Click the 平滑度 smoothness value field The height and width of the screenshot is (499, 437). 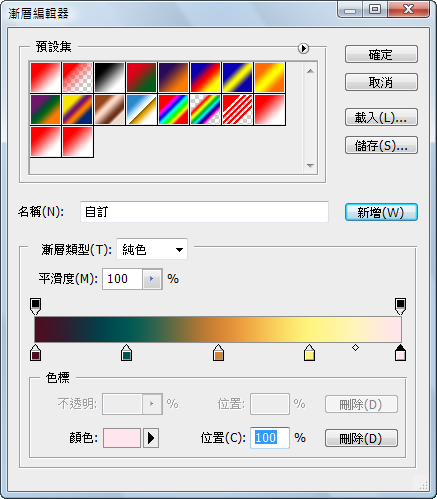(123, 279)
